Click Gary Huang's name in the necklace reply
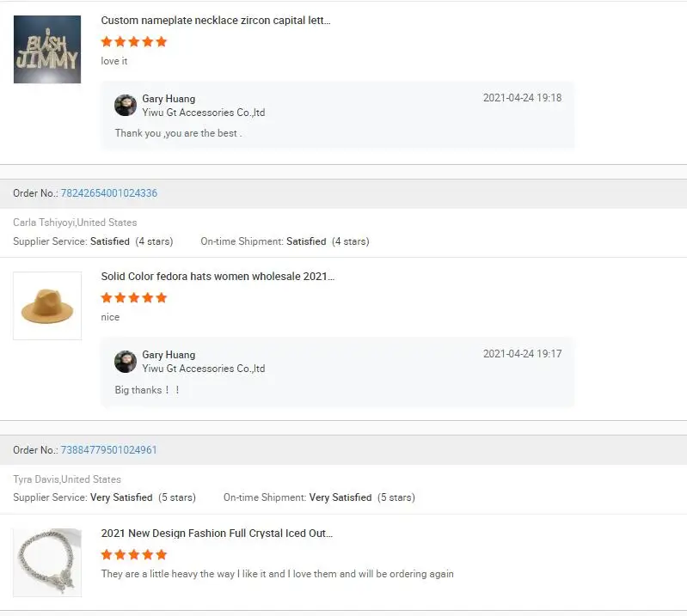This screenshot has height=616, width=687. (x=169, y=99)
